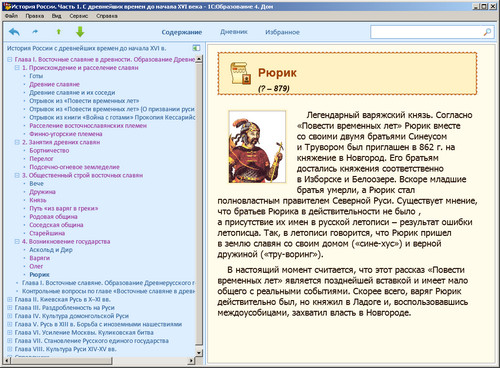Expand Глава VII. Становление Русского единого государства

(10, 341)
